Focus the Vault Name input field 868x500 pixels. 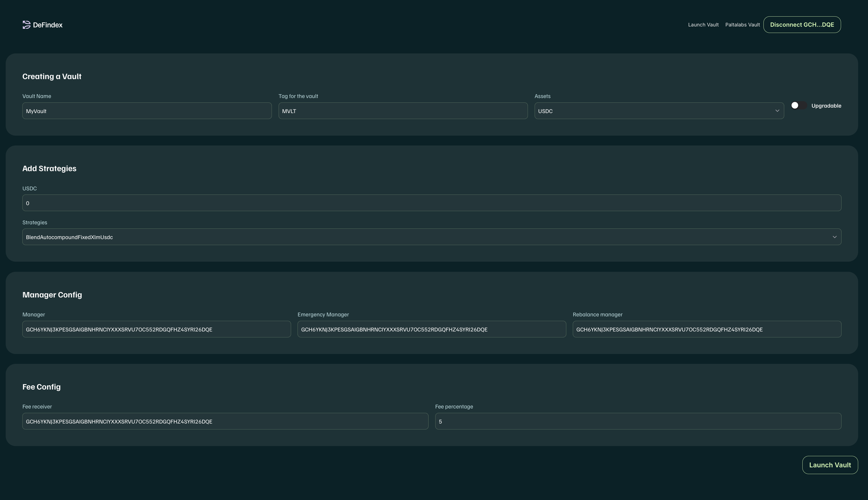tap(147, 111)
